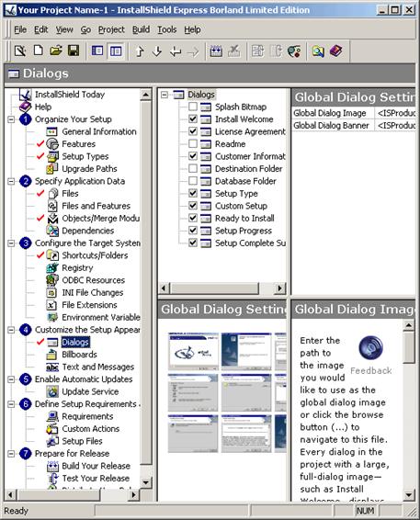Uncheck the Customer Information checkbox
Screen dimensions: 420x520
(193, 156)
